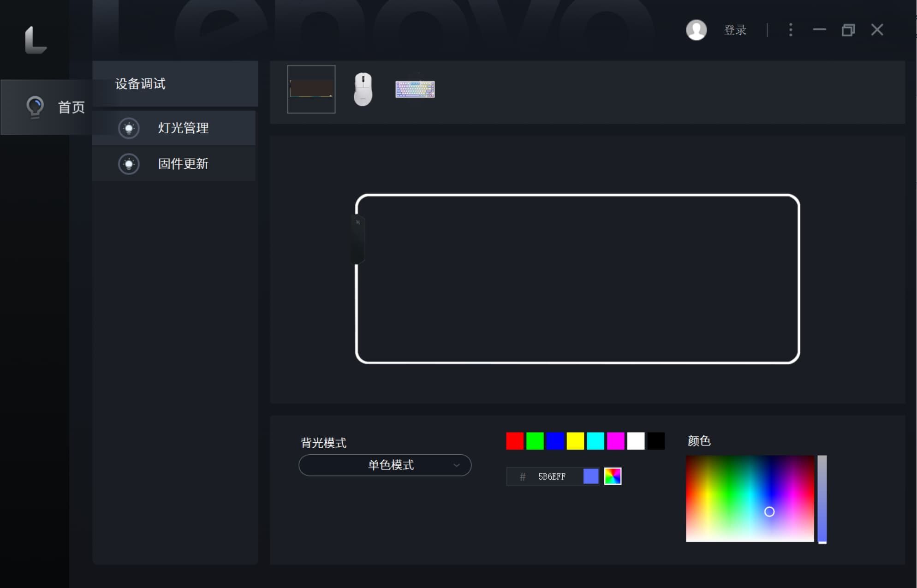Click the Lenovo L logo icon

(36, 40)
